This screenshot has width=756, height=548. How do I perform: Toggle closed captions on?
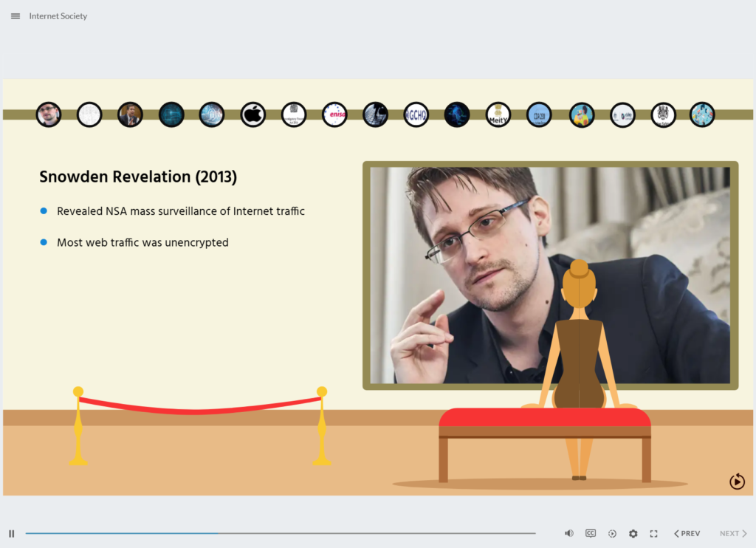591,532
